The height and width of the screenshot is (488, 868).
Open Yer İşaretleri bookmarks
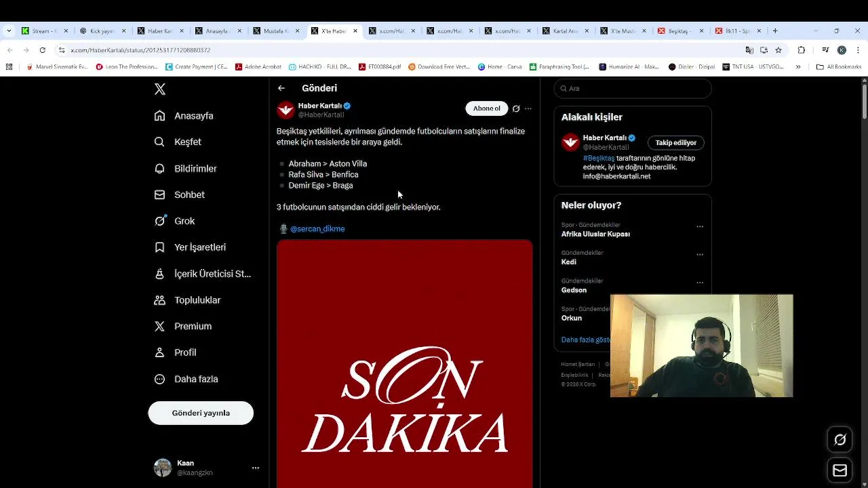(x=190, y=247)
